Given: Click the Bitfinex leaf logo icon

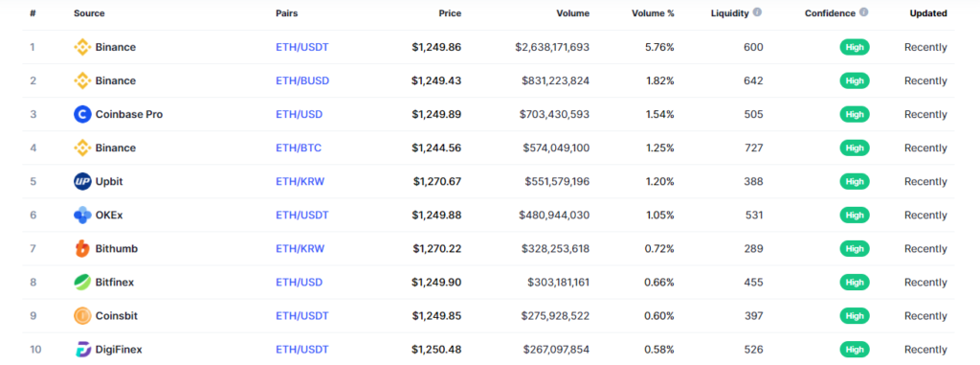Looking at the screenshot, I should coord(82,283).
